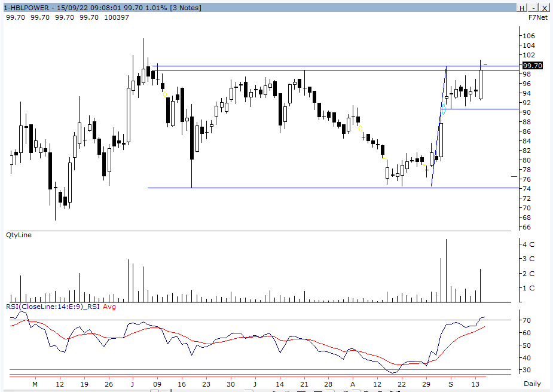The width and height of the screenshot is (553, 392).
Task: Click the 60 RSI axis label
Action: tap(527, 333)
